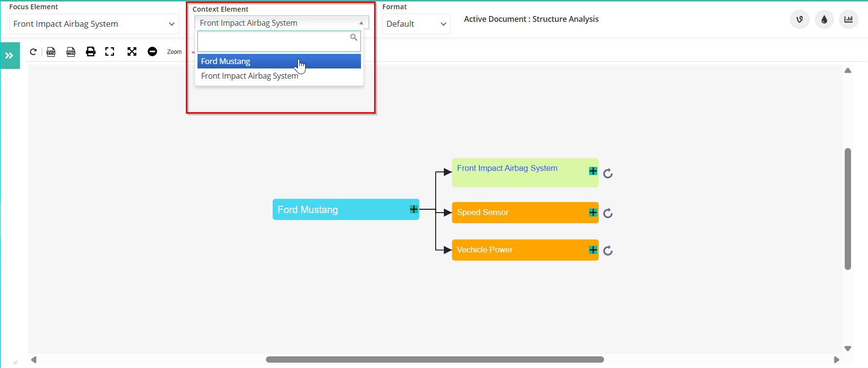
Task: Expand Speed Sensor node plus icon
Action: coord(593,213)
